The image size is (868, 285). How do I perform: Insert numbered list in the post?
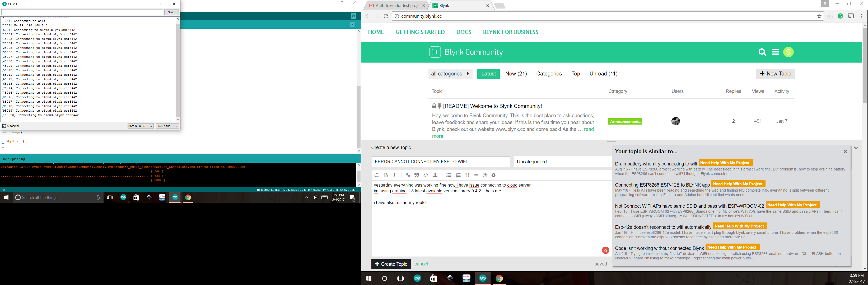pyautogui.click(x=458, y=175)
